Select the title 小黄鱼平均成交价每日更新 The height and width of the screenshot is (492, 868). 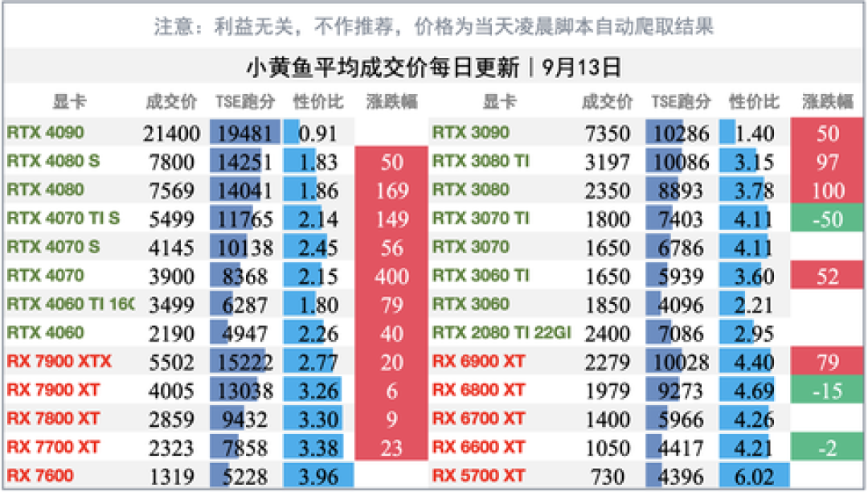(x=383, y=68)
